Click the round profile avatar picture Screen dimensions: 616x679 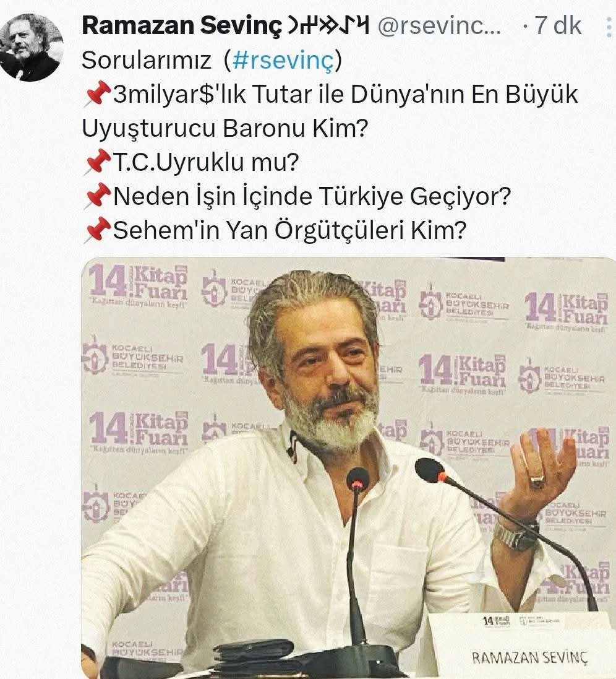coord(31,47)
